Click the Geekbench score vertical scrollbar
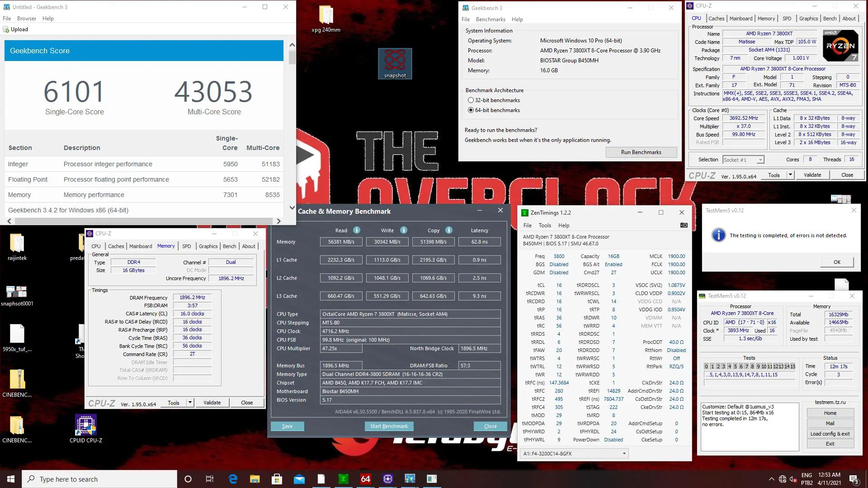This screenshot has width=868, height=488. [x=292, y=127]
